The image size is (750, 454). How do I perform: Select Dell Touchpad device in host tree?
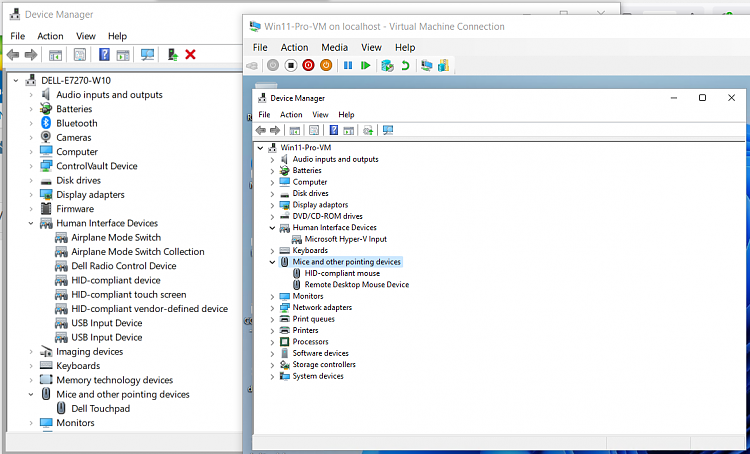tap(100, 409)
